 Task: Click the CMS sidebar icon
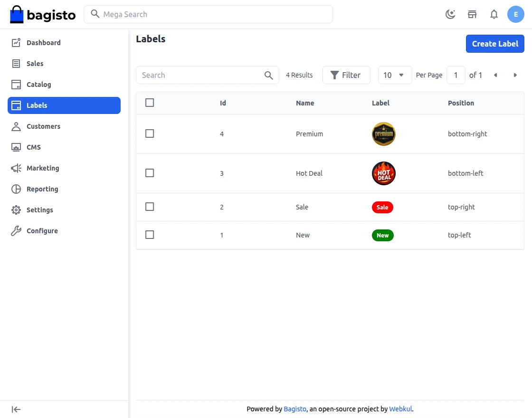click(16, 147)
